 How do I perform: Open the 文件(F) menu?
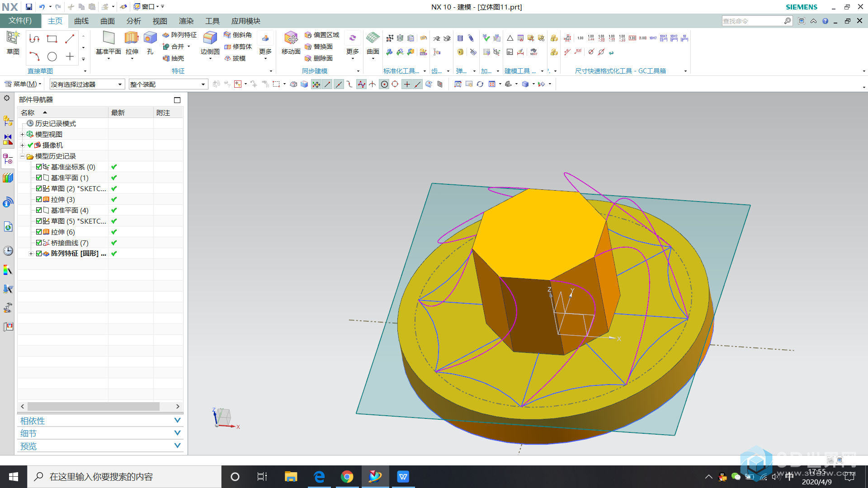(20, 21)
